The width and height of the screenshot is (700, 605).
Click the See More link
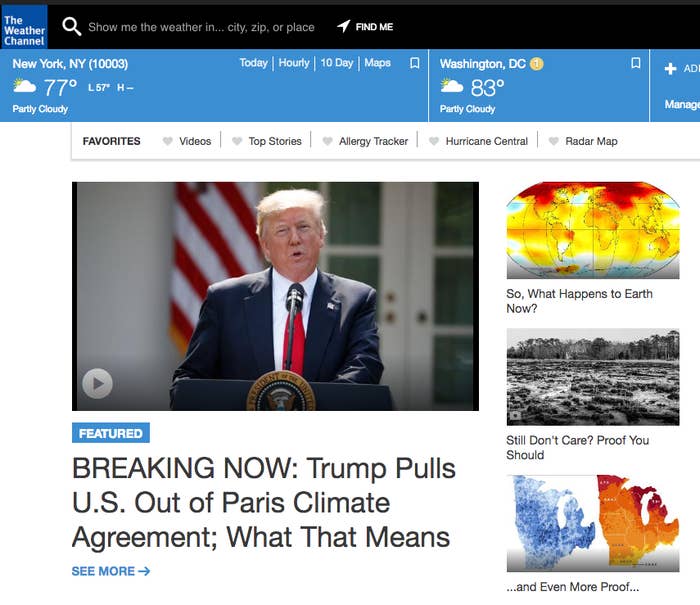pos(111,571)
